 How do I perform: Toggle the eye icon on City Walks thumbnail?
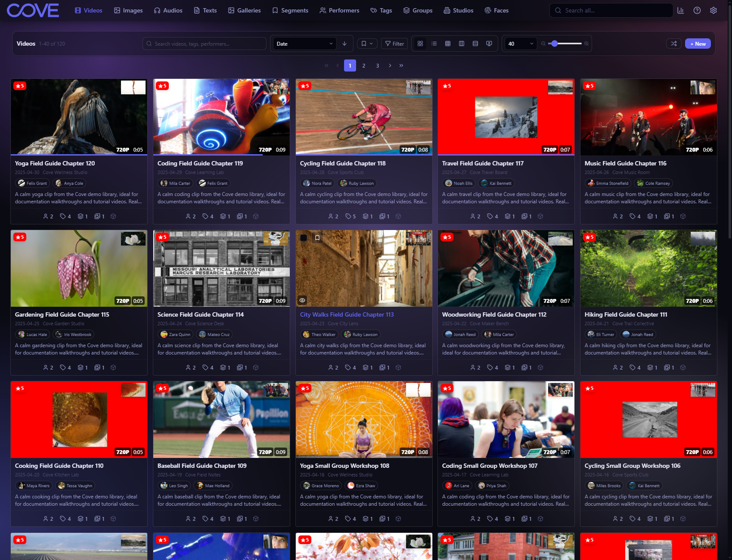[302, 300]
